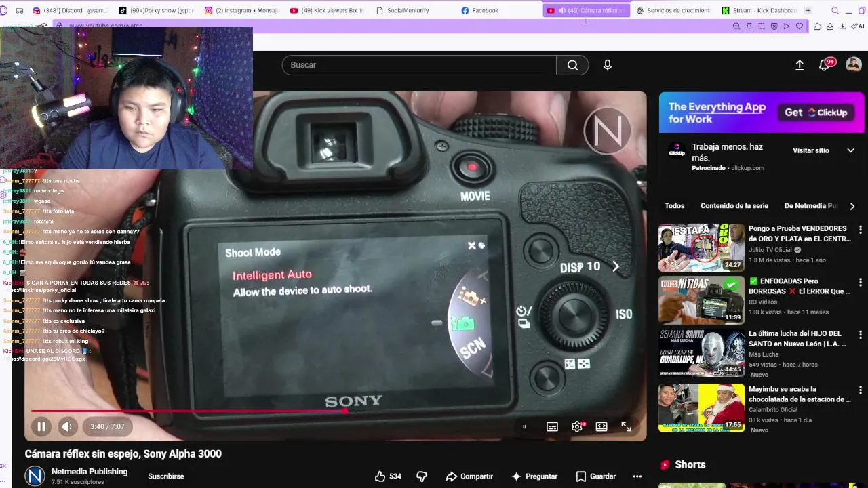Viewport: 868px width, 488px height.
Task: Open the three-dot more actions under the video
Action: 637,476
